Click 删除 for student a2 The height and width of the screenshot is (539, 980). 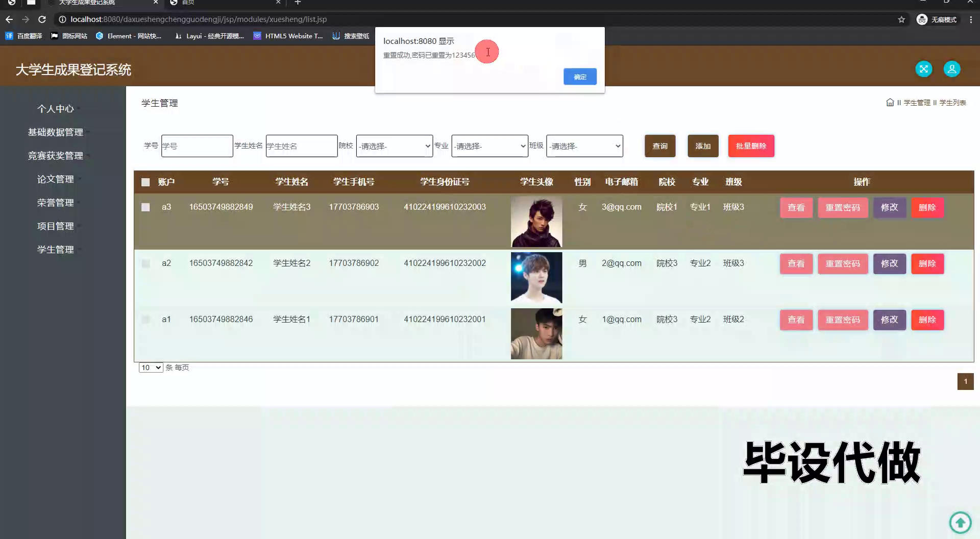coord(927,264)
